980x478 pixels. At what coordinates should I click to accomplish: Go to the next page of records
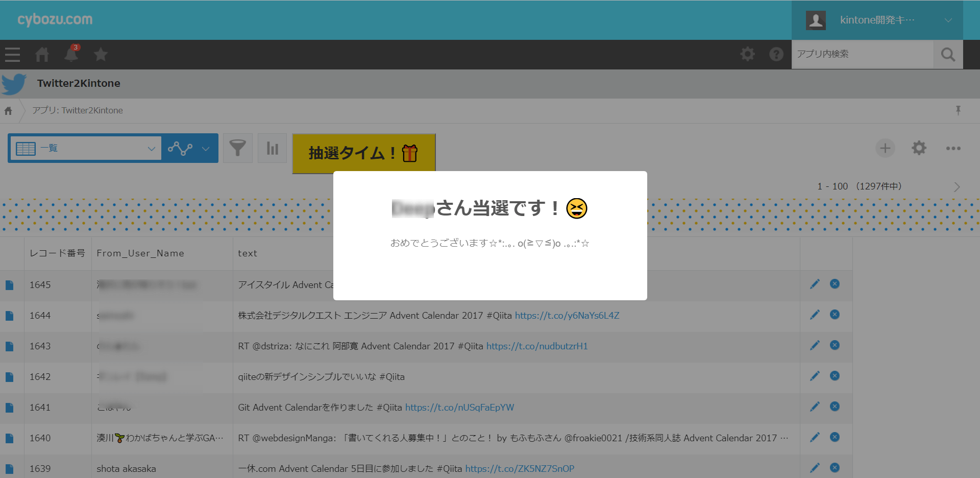(x=957, y=187)
